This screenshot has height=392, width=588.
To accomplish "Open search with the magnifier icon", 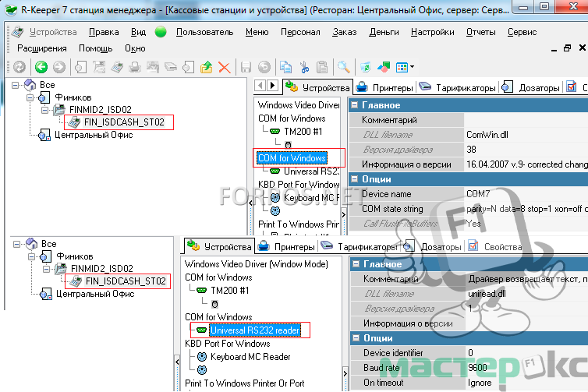I will tap(344, 67).
